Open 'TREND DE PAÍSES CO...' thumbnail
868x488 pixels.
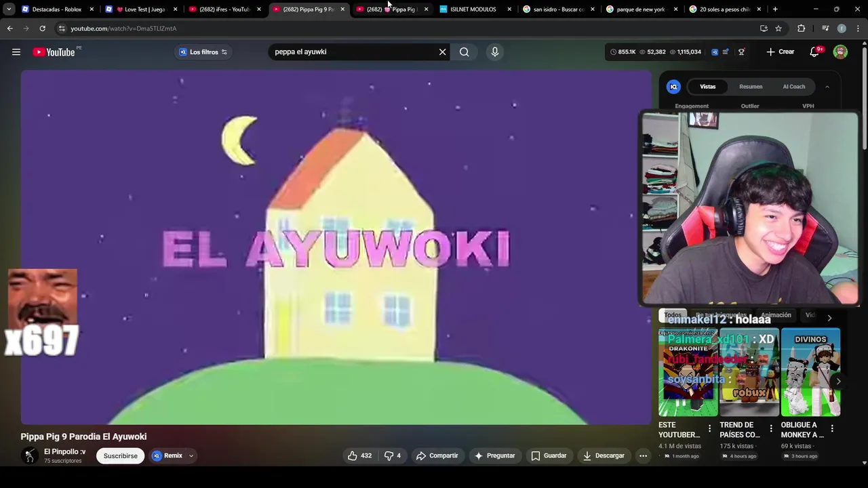[749, 372]
